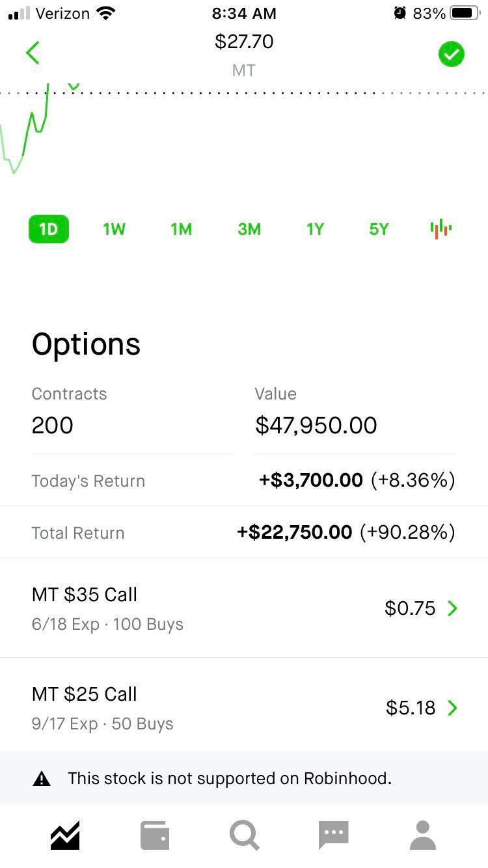The height and width of the screenshot is (868, 488).
Task: Open the investing chart tab icon
Action: [x=65, y=835]
